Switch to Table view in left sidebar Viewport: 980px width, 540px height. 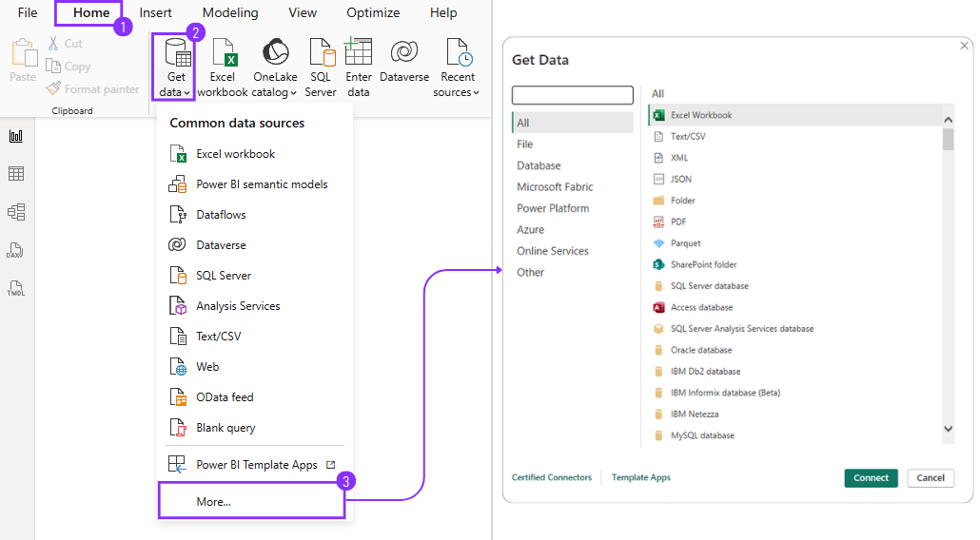(x=16, y=174)
